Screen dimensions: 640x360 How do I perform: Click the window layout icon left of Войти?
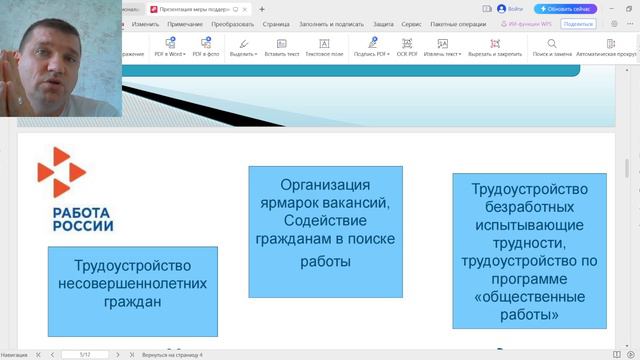[487, 9]
